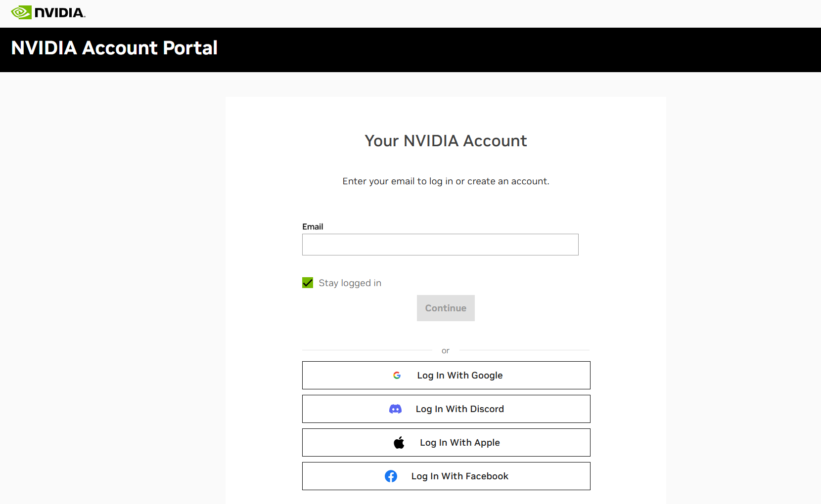Click the NVIDIA wordmark in the top header

pos(58,12)
